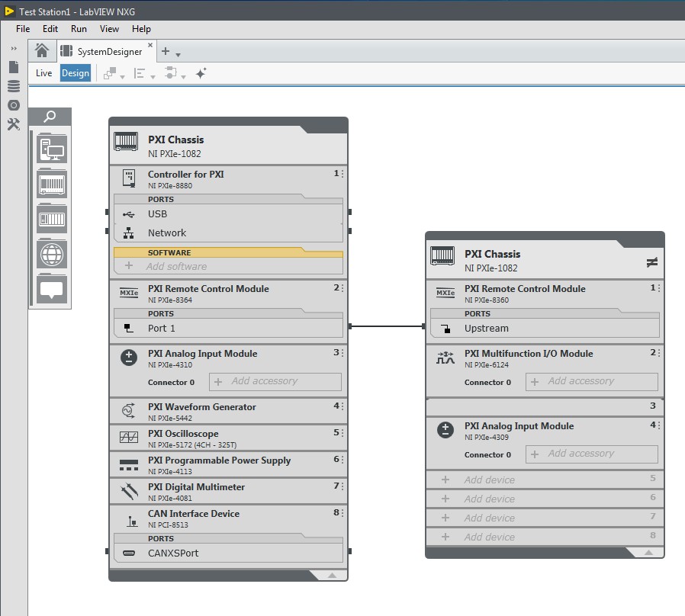Open the Help menu
The width and height of the screenshot is (685, 616).
(142, 29)
